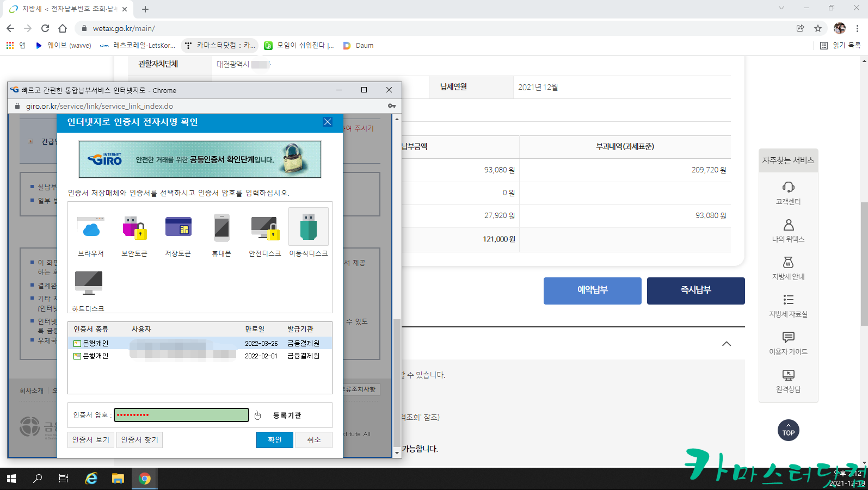Open Internet Explorer from taskbar
Screen dimensions: 868x490
91,479
